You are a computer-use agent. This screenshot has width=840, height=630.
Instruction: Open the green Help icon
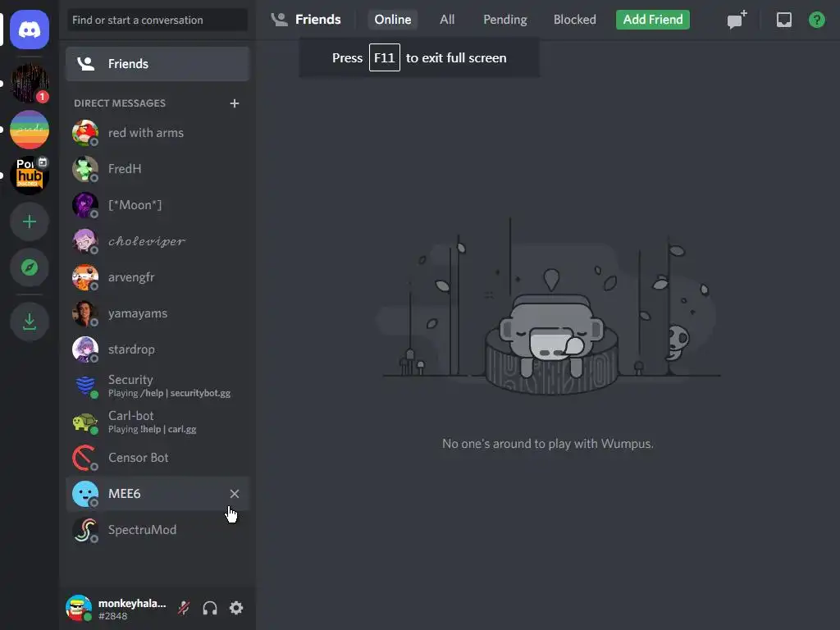[x=816, y=20]
